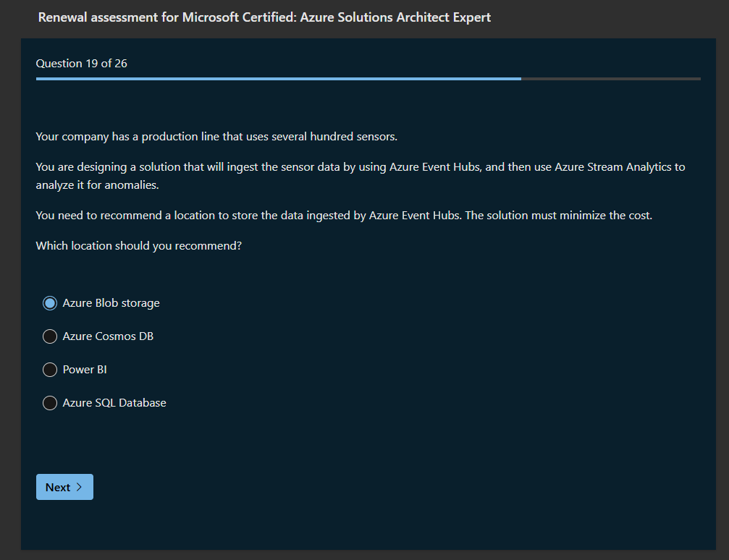Click the sentence about minimizing the cost
Screen dimensions: 729x560
pos(344,216)
